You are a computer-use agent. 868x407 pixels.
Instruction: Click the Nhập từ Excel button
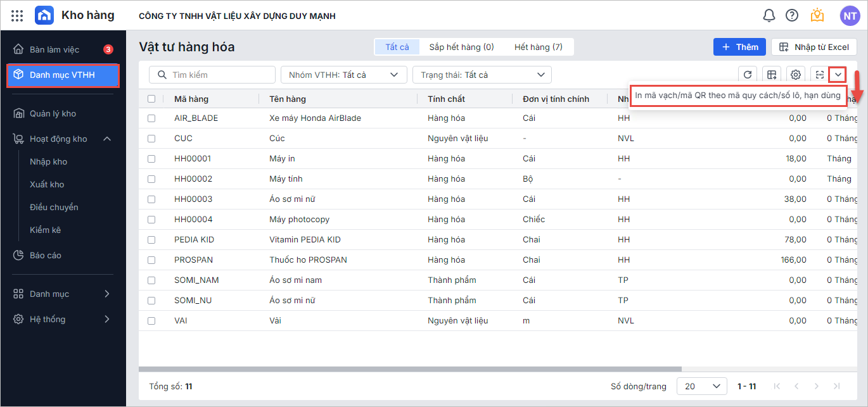(814, 47)
